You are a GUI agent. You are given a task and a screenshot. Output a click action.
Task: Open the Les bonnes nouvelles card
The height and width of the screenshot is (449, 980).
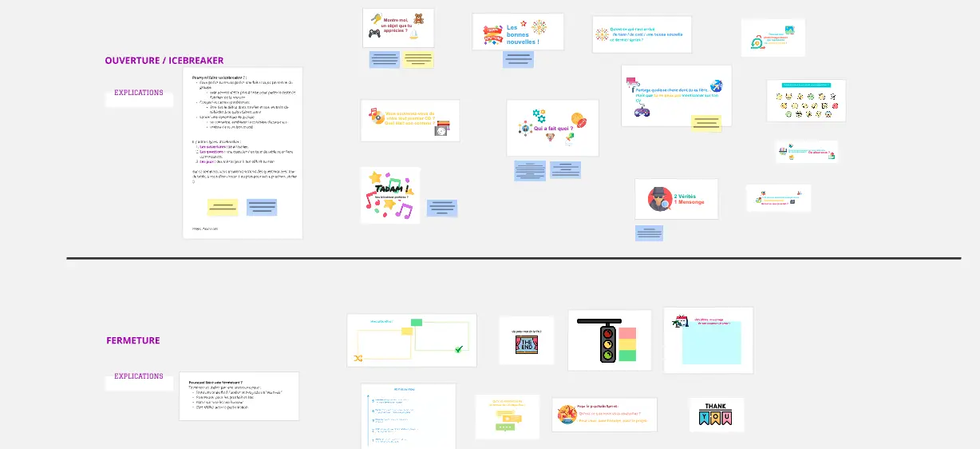(517, 32)
